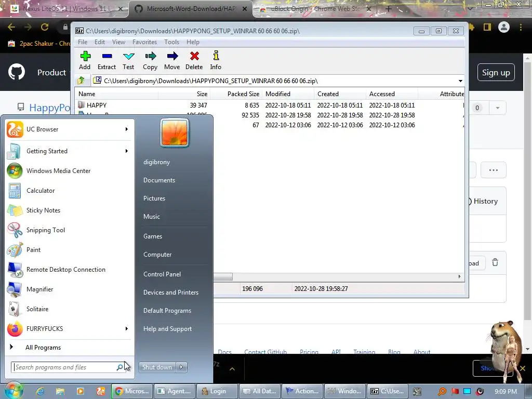Open Remote Desktop Connection
This screenshot has width=532, height=399.
pyautogui.click(x=69, y=270)
